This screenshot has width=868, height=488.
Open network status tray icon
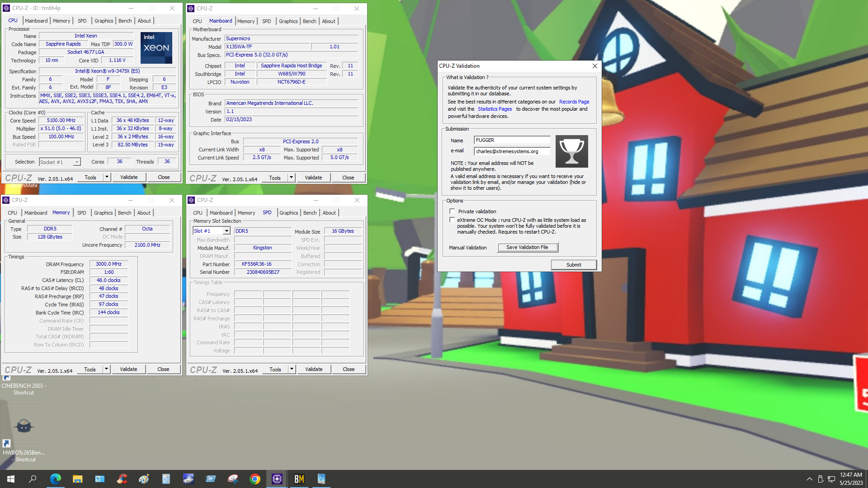831,479
